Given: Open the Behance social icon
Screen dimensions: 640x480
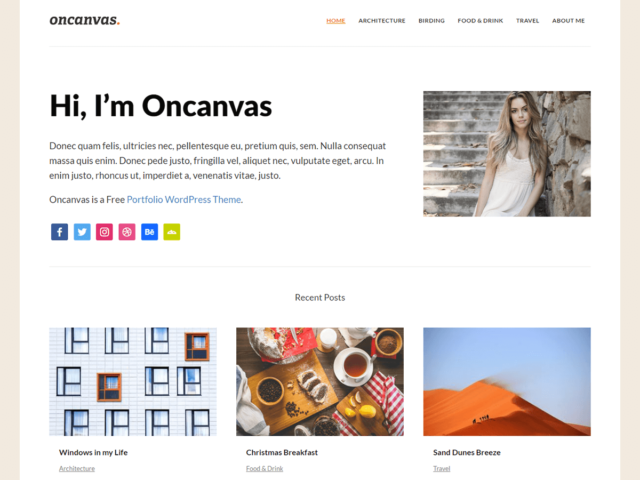Looking at the screenshot, I should coord(149,232).
